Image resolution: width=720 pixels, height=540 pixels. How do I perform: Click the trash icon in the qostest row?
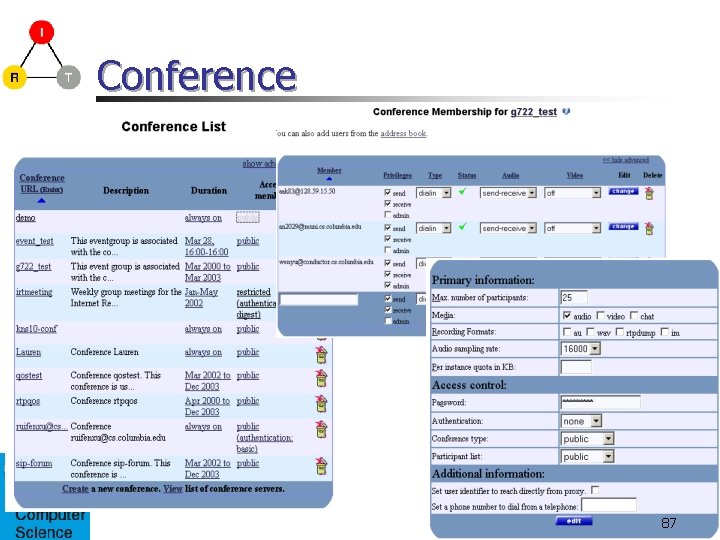pos(321,378)
